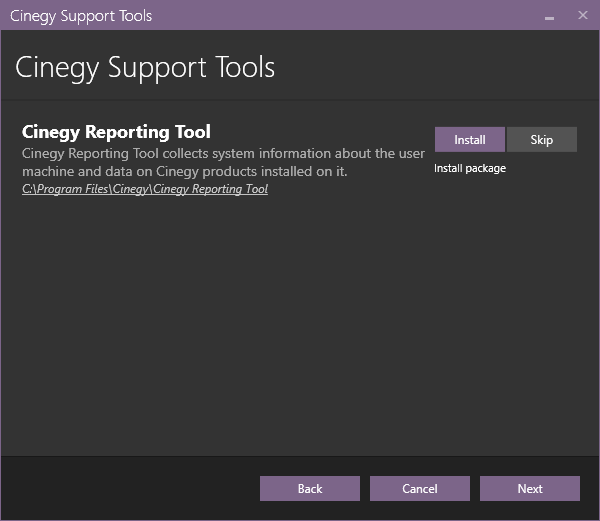Click the Install package status label
The image size is (600, 521).
pos(470,168)
